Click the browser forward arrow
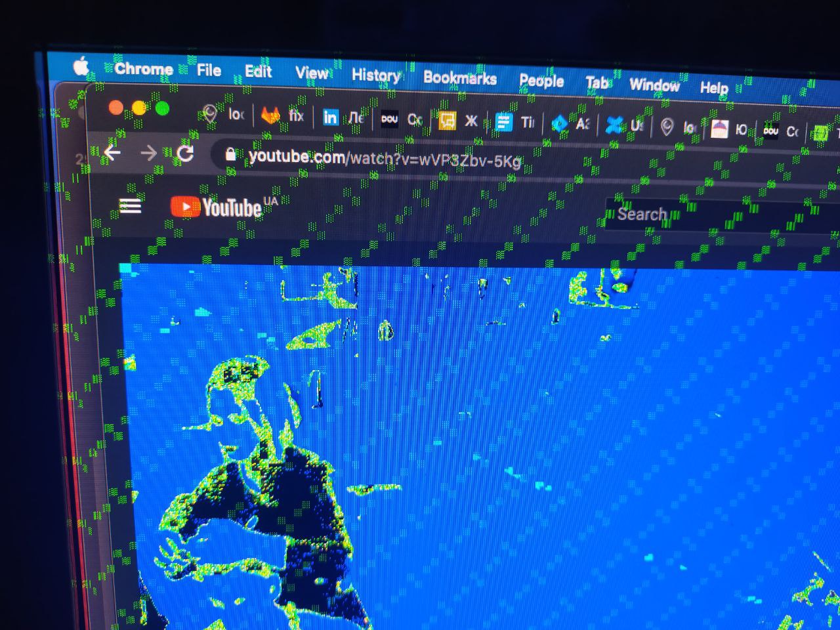The height and width of the screenshot is (630, 840). pos(149,154)
